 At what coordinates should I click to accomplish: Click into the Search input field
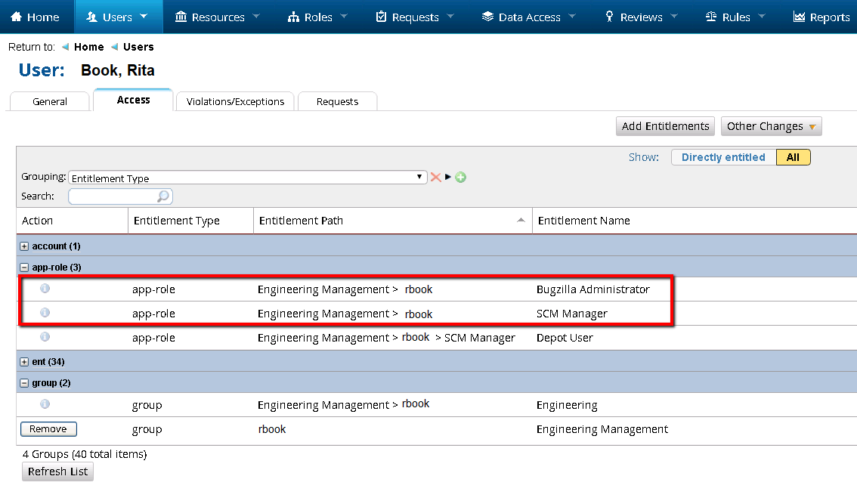click(113, 196)
